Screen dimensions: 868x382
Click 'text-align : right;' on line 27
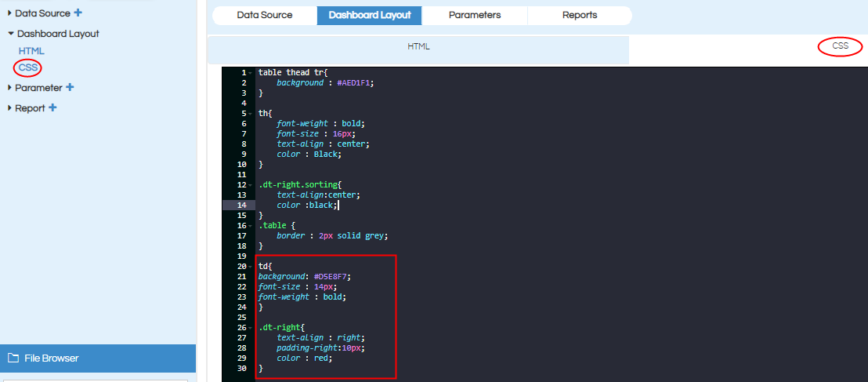(x=321, y=337)
